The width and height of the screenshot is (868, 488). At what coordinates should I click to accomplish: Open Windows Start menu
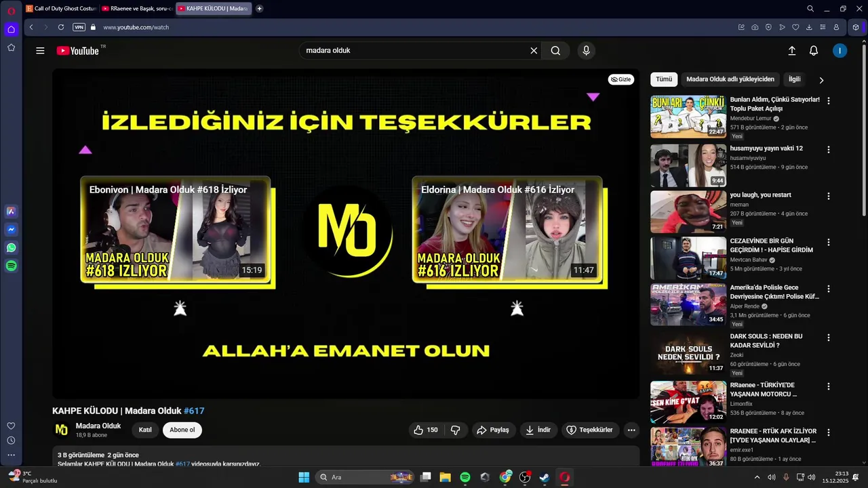point(304,477)
